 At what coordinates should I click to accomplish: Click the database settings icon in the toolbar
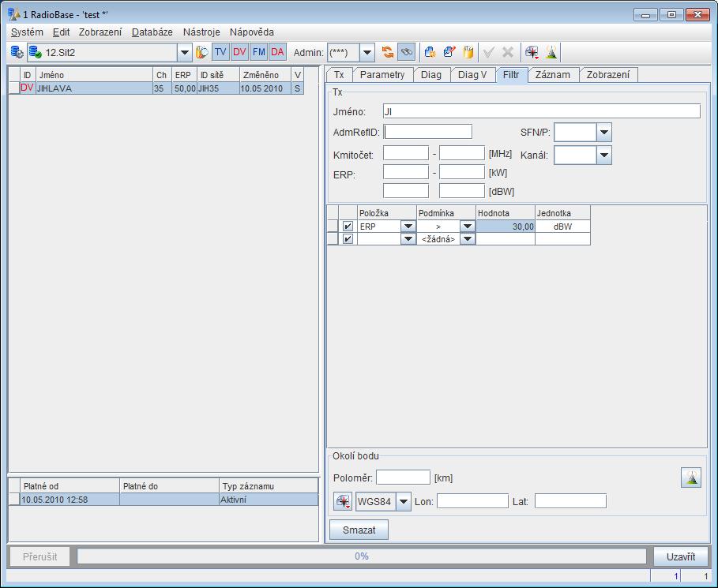coord(17,52)
